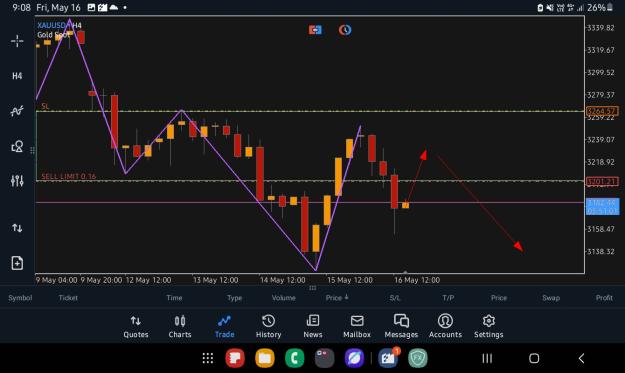Screen dimensions: 625x373
Task: Tap the 3138.32 price scale label
Action: (x=601, y=251)
